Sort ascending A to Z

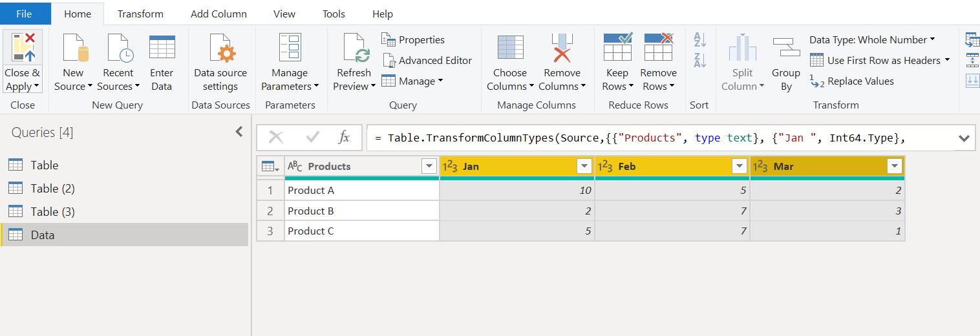pos(699,39)
